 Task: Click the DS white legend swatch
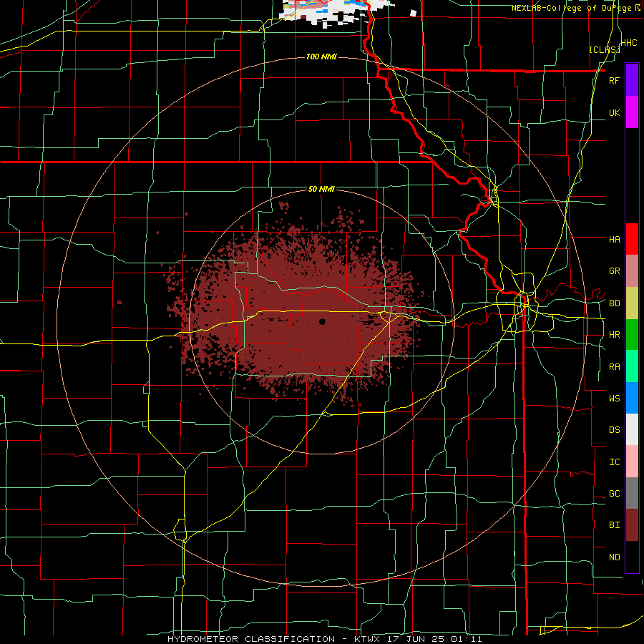(x=632, y=429)
